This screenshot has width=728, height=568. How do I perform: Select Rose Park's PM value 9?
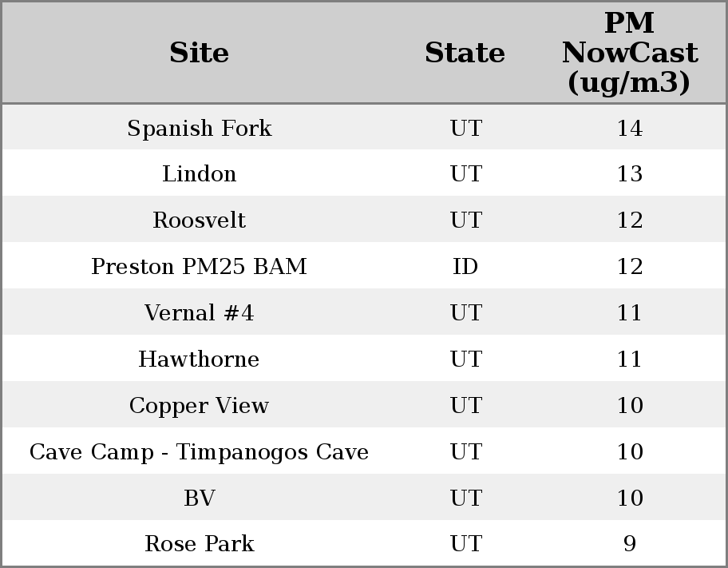click(629, 544)
